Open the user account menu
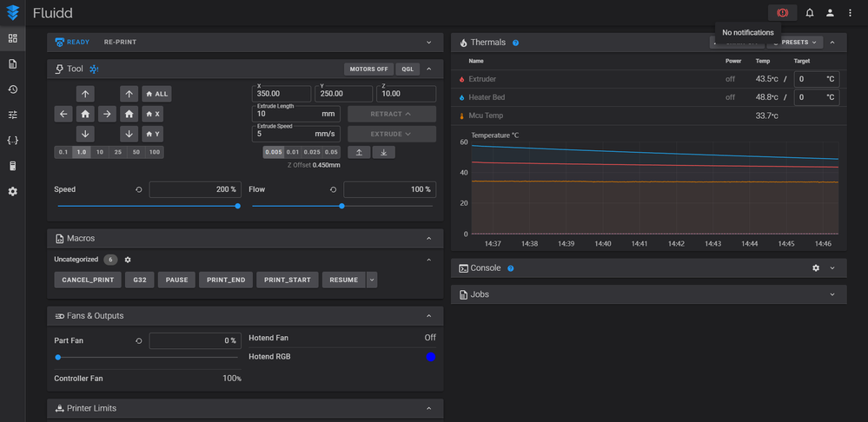The height and width of the screenshot is (422, 868). [830, 13]
